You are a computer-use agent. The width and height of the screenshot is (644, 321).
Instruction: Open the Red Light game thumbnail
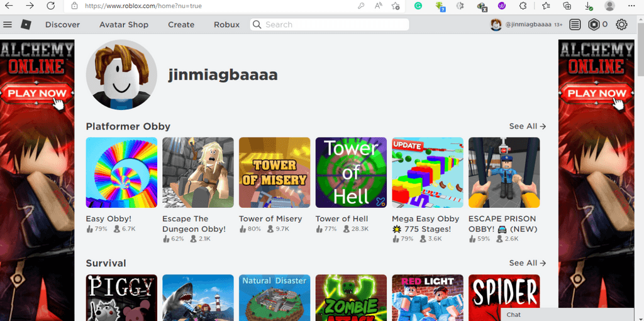pos(428,298)
